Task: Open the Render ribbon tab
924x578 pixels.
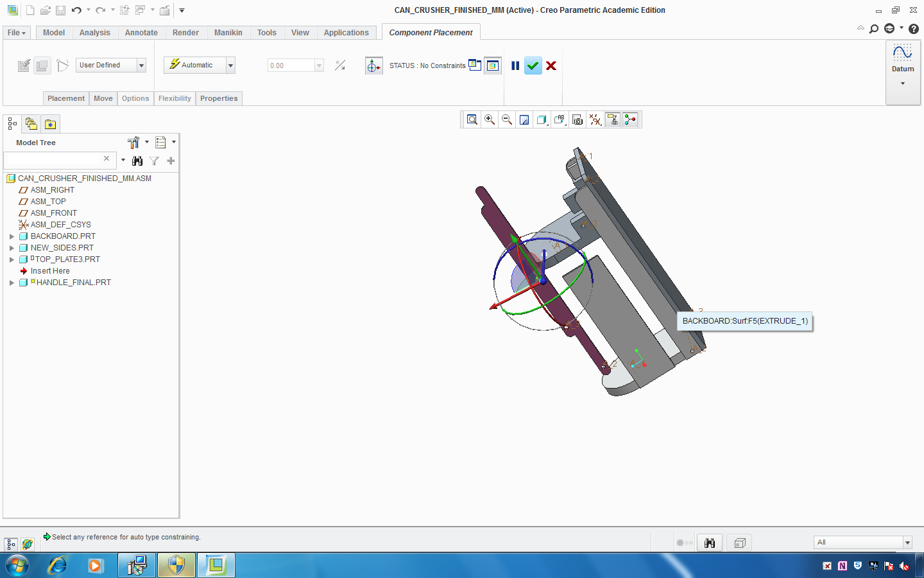Action: 185,33
